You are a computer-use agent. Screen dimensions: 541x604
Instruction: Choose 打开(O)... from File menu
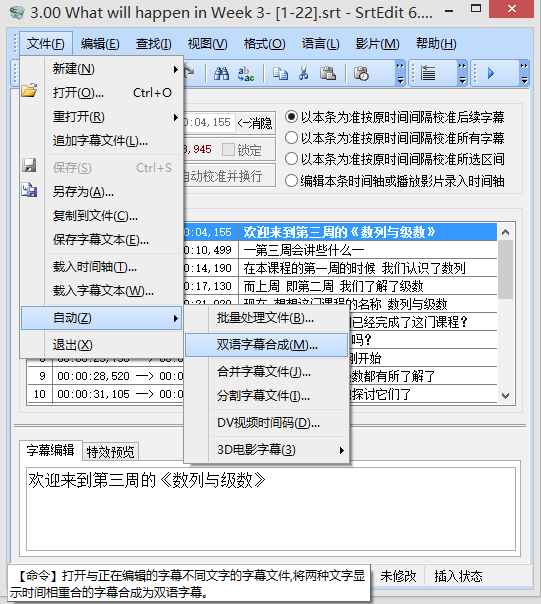(102, 93)
